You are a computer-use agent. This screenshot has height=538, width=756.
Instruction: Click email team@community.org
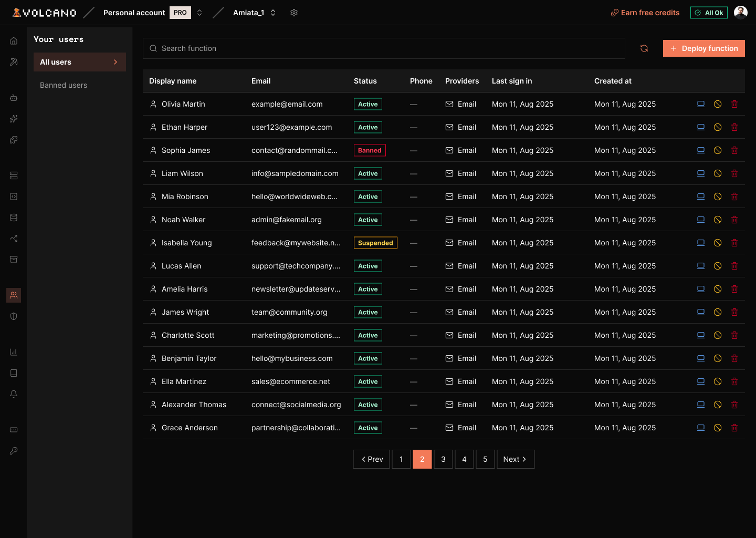coord(289,312)
